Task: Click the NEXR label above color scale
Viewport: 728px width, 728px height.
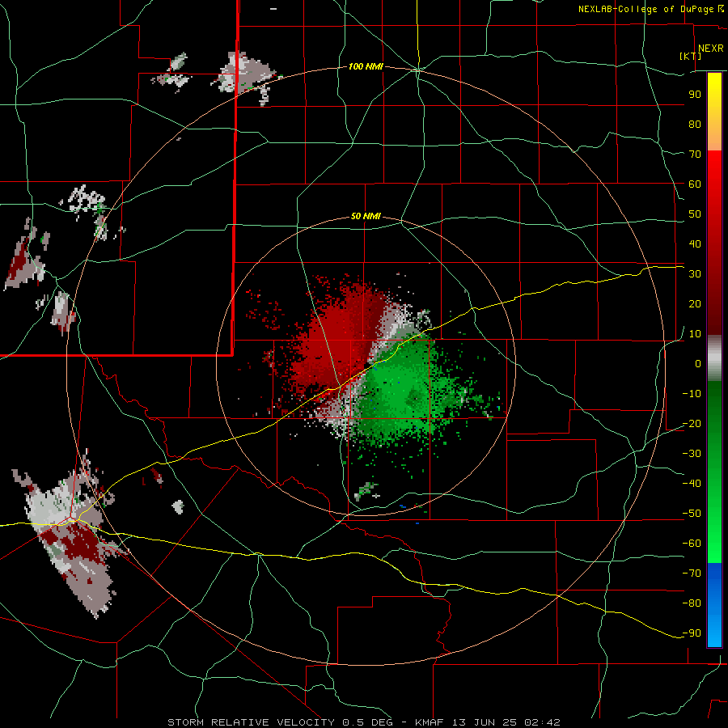Action: [x=711, y=49]
